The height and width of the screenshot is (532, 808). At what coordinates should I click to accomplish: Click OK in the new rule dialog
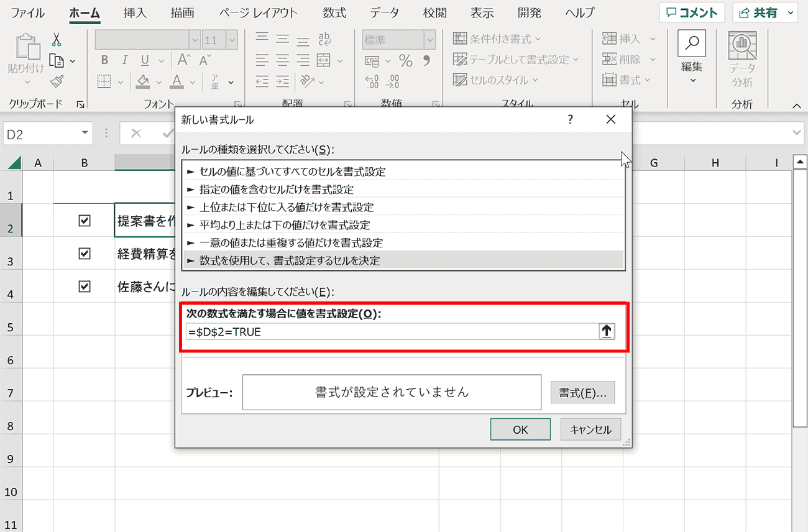pyautogui.click(x=520, y=429)
